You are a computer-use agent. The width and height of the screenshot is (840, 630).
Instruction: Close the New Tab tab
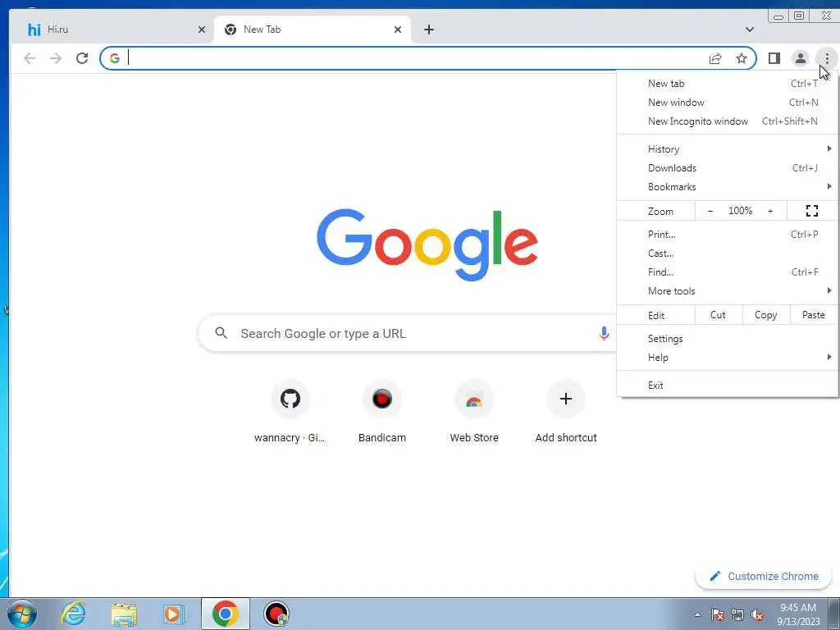(x=398, y=30)
